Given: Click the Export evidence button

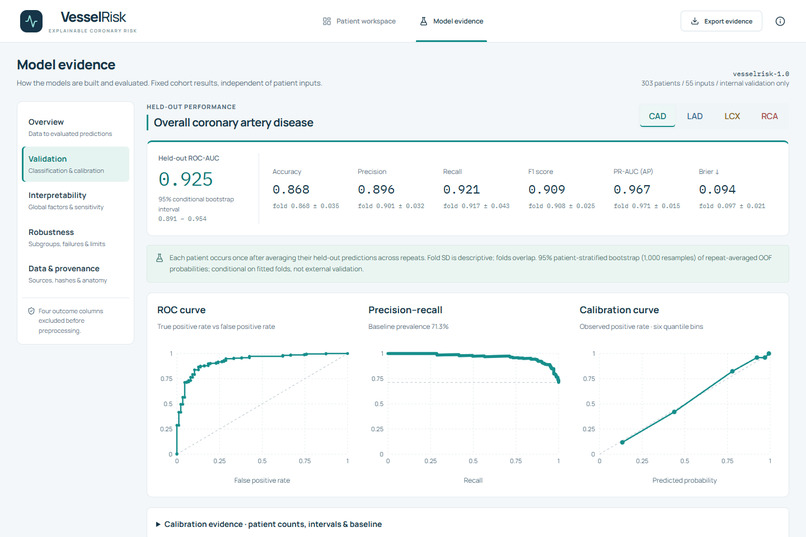Looking at the screenshot, I should 721,21.
